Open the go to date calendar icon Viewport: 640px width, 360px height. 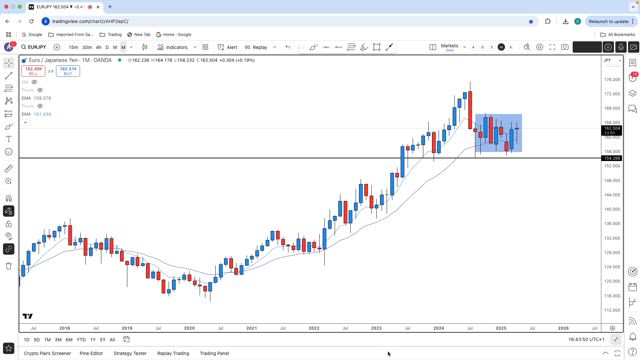click(127, 339)
